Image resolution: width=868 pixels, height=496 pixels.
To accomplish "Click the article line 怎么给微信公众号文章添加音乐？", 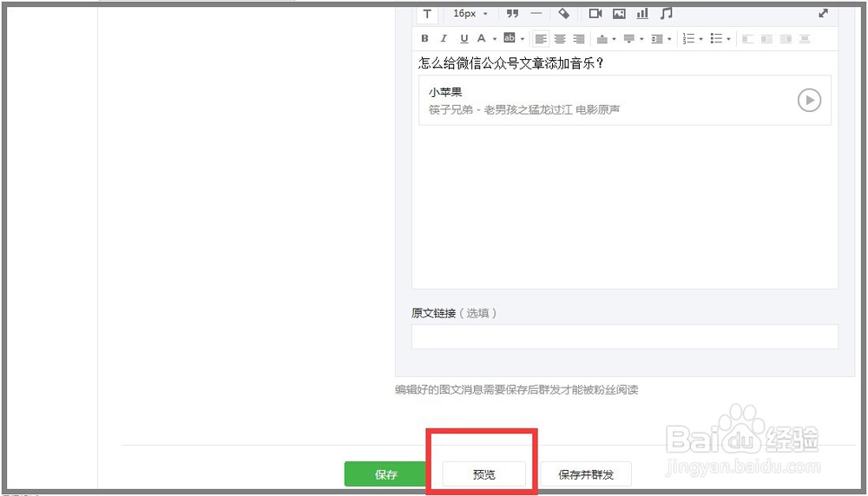I will 510,63.
